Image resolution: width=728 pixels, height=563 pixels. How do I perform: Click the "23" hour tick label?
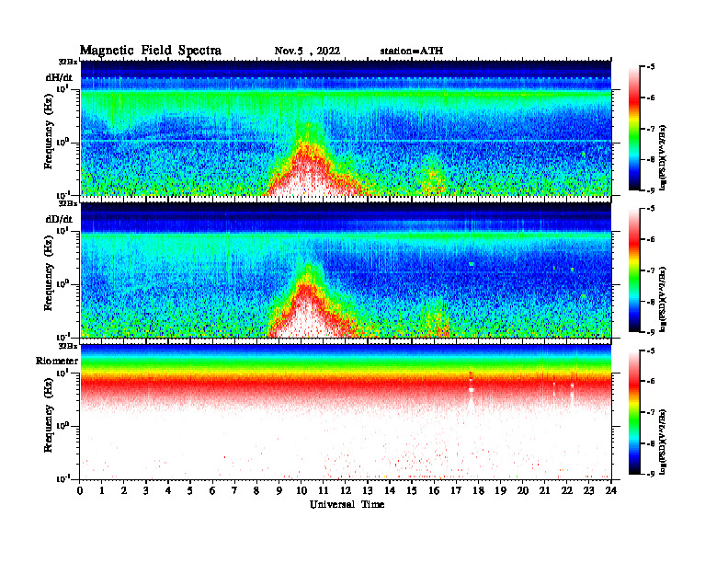tap(588, 490)
